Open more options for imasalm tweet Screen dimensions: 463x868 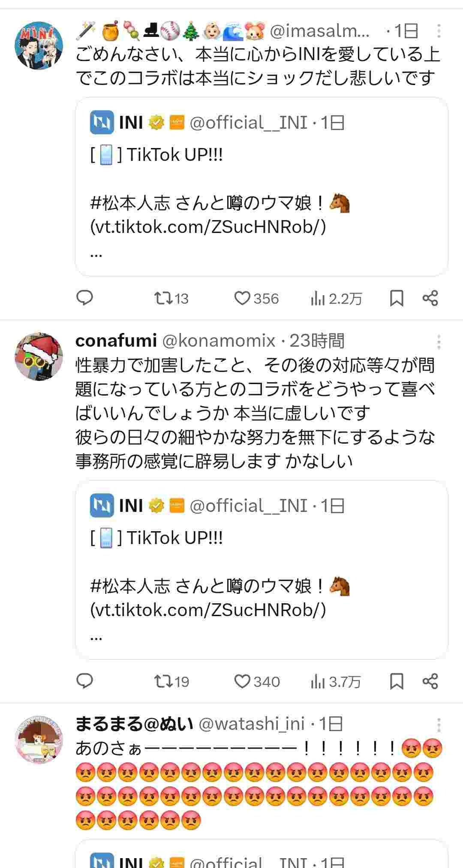tap(439, 31)
